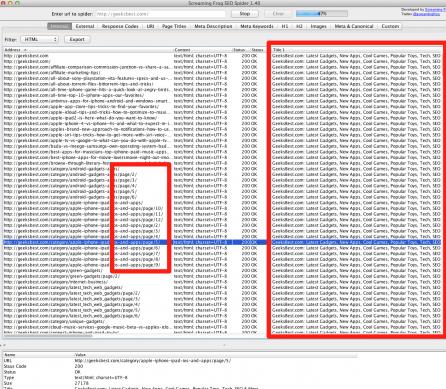Show the Meta Keywords tab
The height and width of the screenshot is (389, 446).
click(x=257, y=26)
